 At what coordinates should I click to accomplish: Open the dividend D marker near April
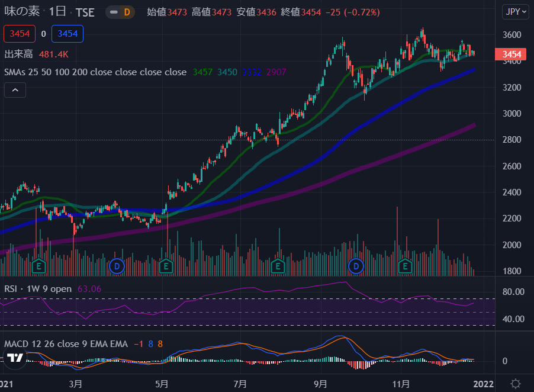coord(117,266)
